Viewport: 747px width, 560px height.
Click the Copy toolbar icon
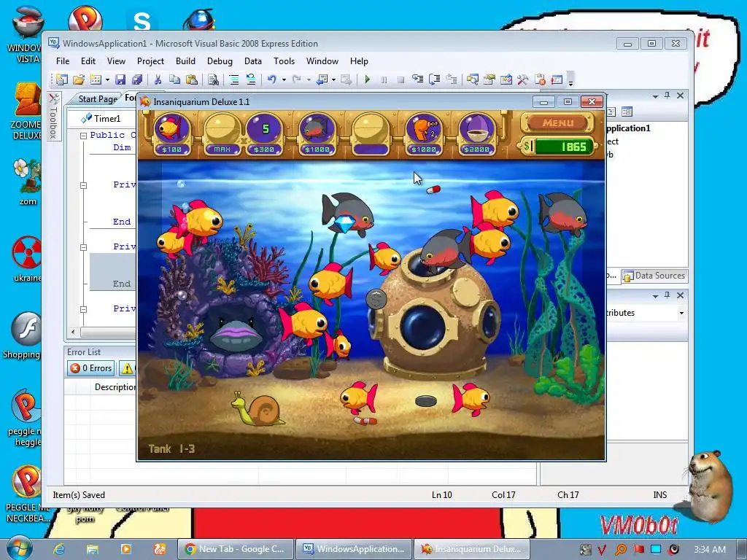tap(174, 79)
